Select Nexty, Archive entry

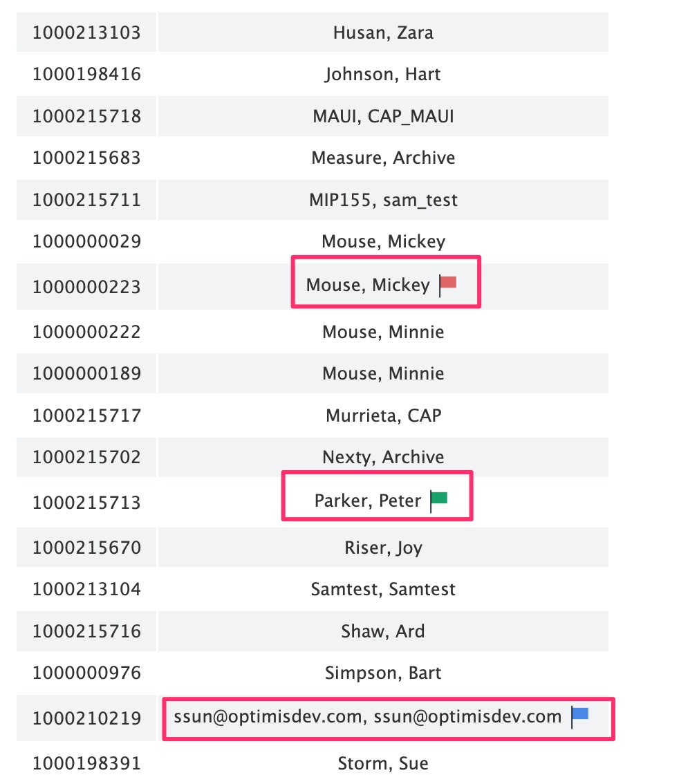[383, 457]
